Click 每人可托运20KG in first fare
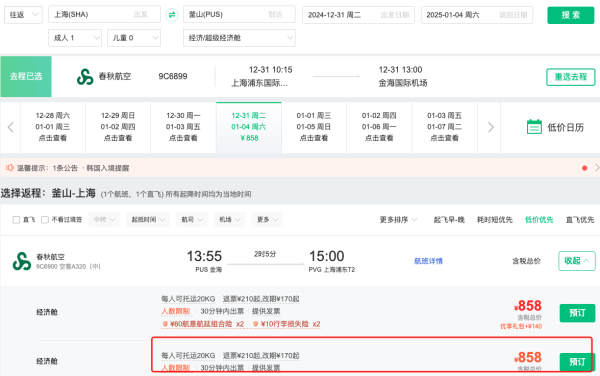600x376 pixels. [188, 299]
